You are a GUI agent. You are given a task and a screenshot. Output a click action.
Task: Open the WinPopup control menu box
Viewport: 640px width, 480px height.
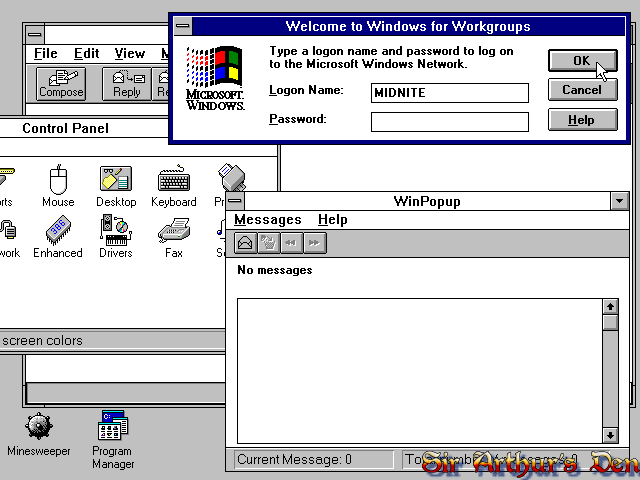pyautogui.click(x=235, y=201)
